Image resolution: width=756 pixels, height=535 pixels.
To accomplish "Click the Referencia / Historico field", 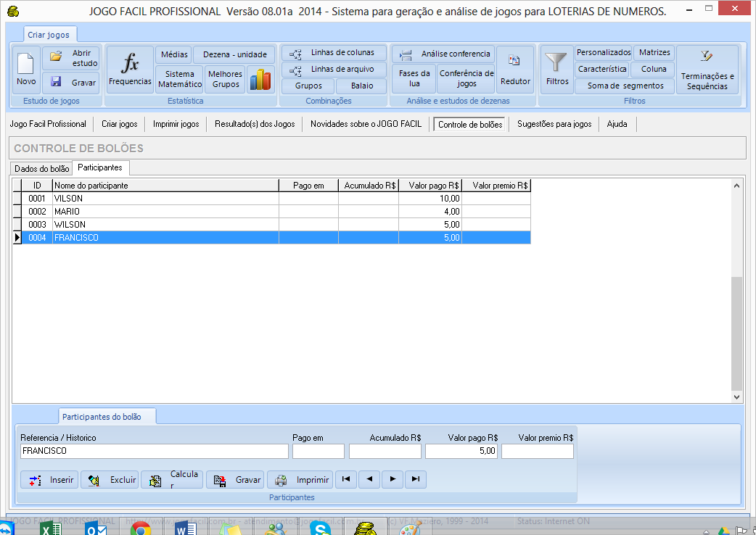I will 153,451.
